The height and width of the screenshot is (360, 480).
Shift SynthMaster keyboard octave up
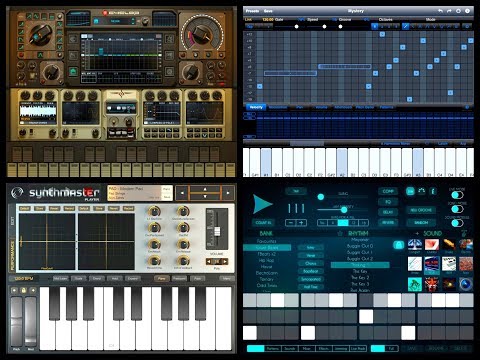click(33, 290)
